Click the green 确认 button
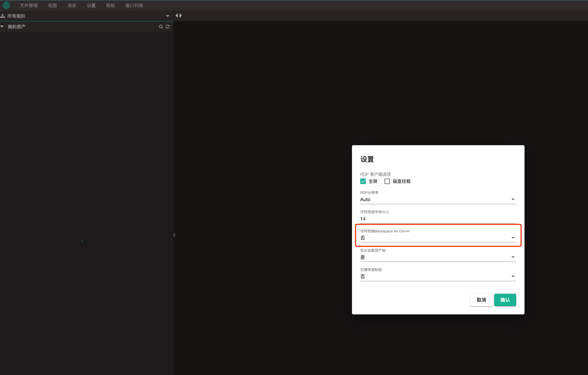The height and width of the screenshot is (375, 588). [x=505, y=300]
